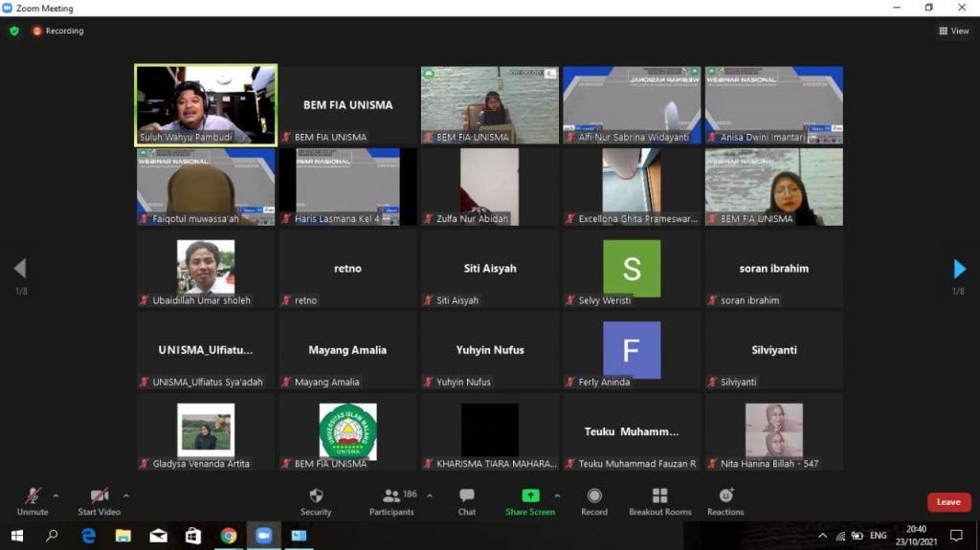Open File Explorer from taskbar

pyautogui.click(x=123, y=536)
